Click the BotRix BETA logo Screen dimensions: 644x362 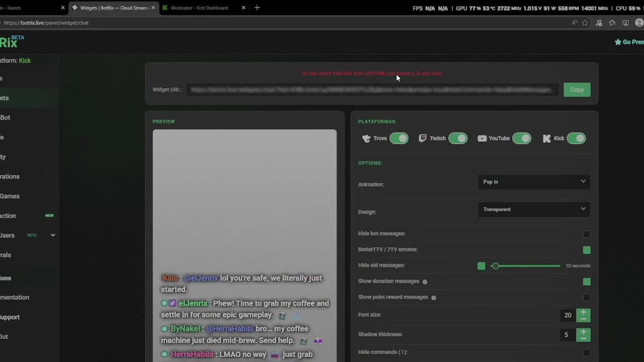coord(11,42)
